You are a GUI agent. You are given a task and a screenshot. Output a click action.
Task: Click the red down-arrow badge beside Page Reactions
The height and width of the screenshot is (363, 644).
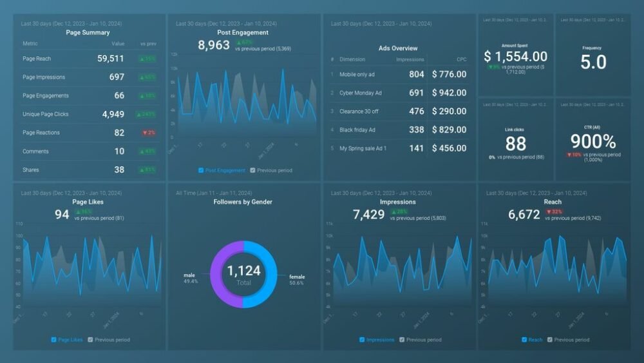(149, 133)
